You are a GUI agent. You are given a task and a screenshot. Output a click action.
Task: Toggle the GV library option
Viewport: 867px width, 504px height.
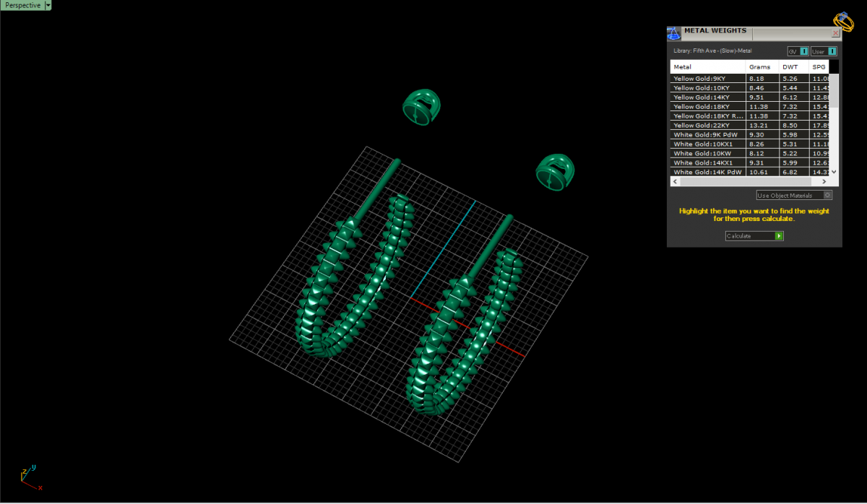click(804, 51)
